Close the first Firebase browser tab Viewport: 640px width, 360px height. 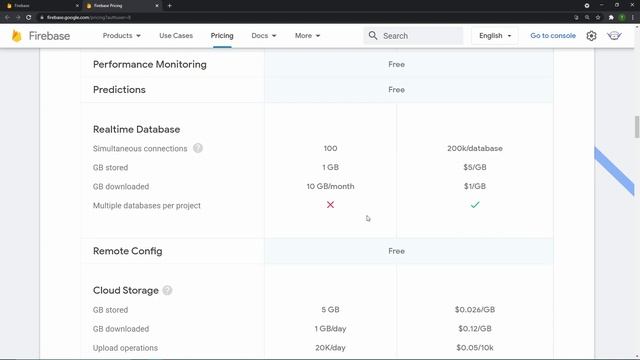pos(77,6)
